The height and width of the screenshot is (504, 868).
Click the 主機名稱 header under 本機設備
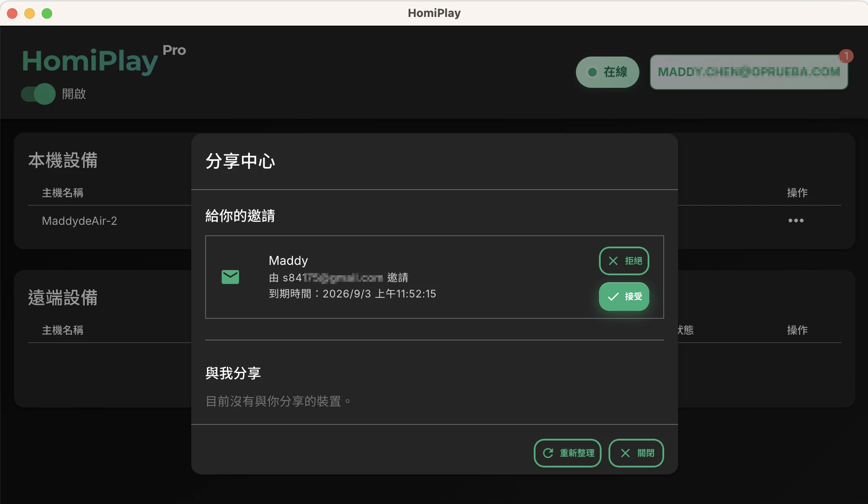tap(63, 193)
